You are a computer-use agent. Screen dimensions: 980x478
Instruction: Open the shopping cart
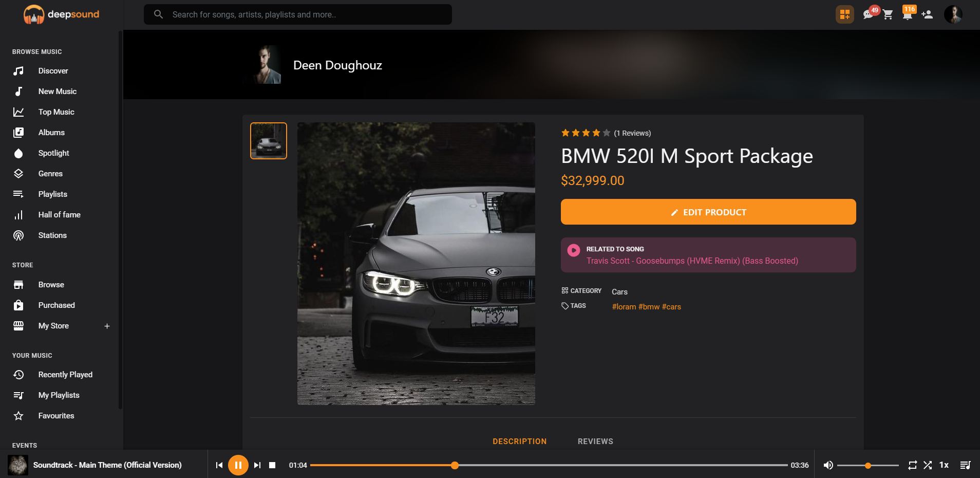888,14
